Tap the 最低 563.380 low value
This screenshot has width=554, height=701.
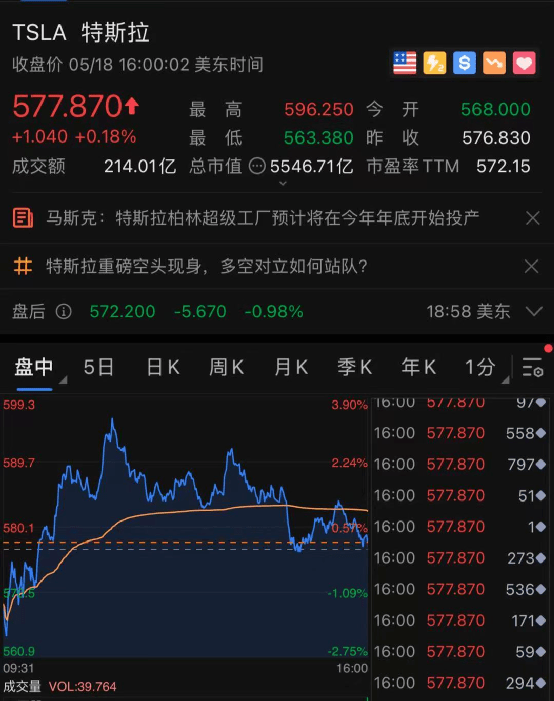pos(319,138)
